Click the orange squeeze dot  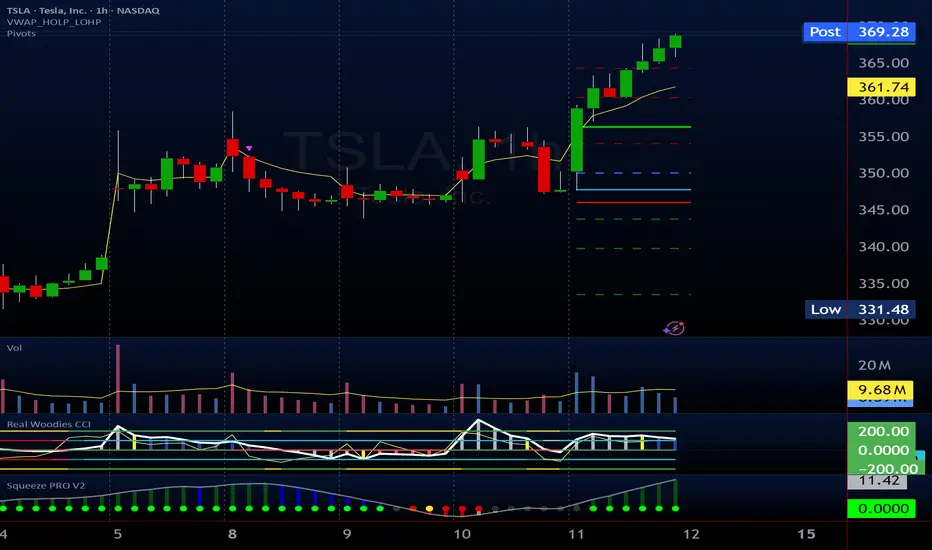(429, 509)
